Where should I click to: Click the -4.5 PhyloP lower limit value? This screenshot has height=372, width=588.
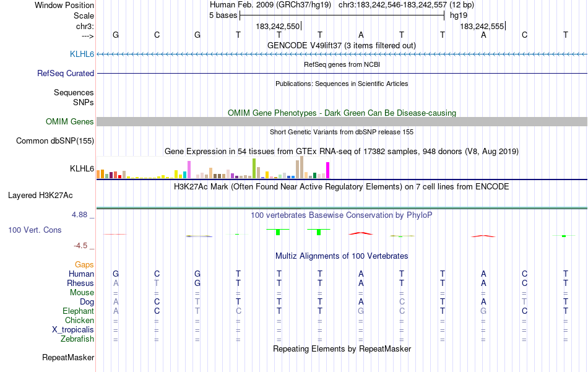80,246
